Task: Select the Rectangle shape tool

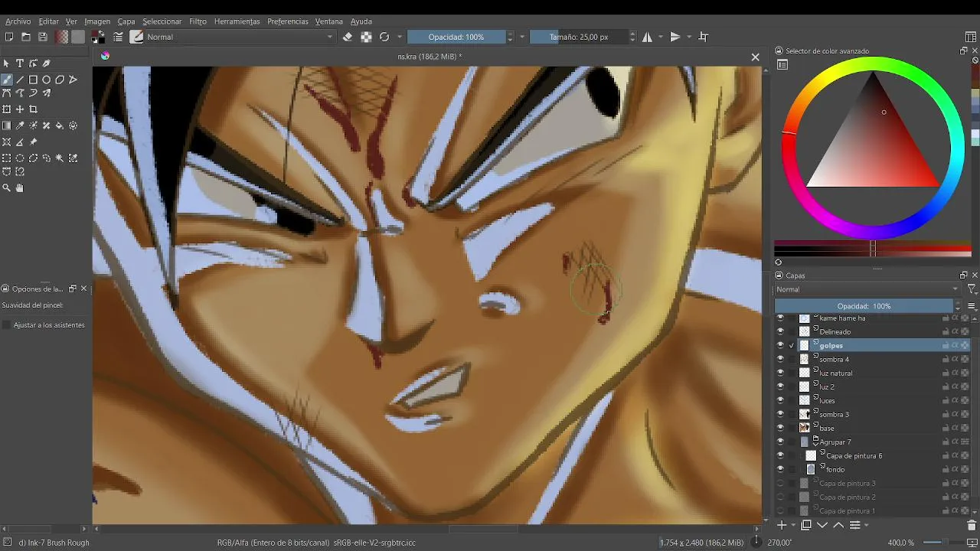Action: click(x=34, y=80)
